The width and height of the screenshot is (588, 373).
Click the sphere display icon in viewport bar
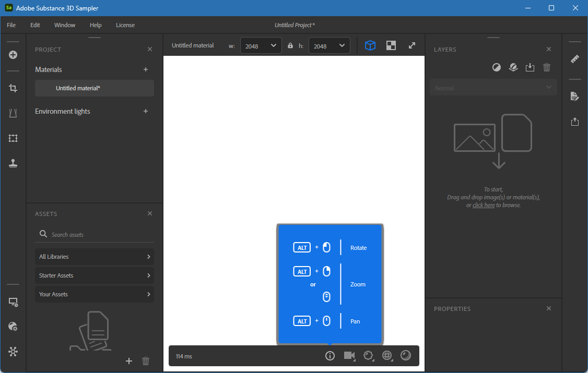406,355
